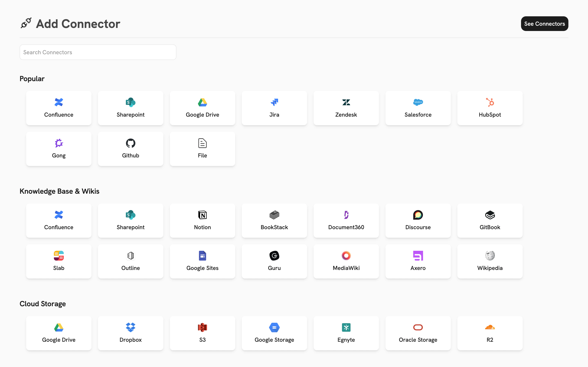The width and height of the screenshot is (588, 367).
Task: Add the S3 connector
Action: click(202, 333)
